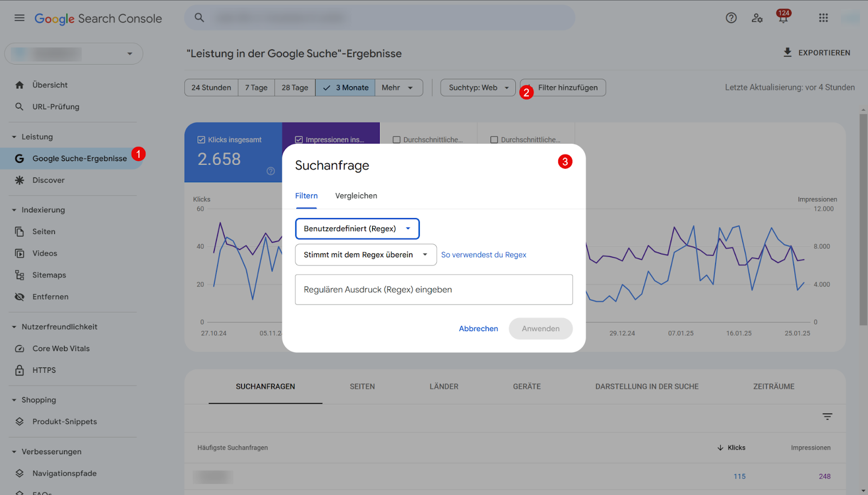The width and height of the screenshot is (868, 495).
Task: Click the Impressionen column header
Action: click(x=810, y=448)
